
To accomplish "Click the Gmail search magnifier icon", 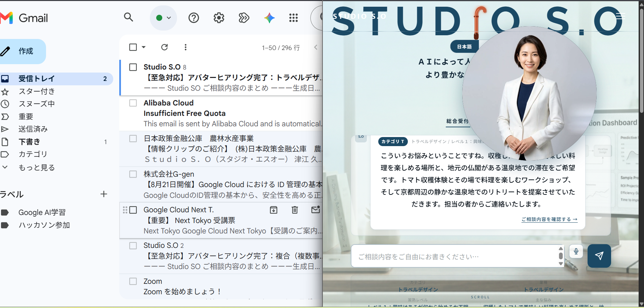I will pos(128,17).
